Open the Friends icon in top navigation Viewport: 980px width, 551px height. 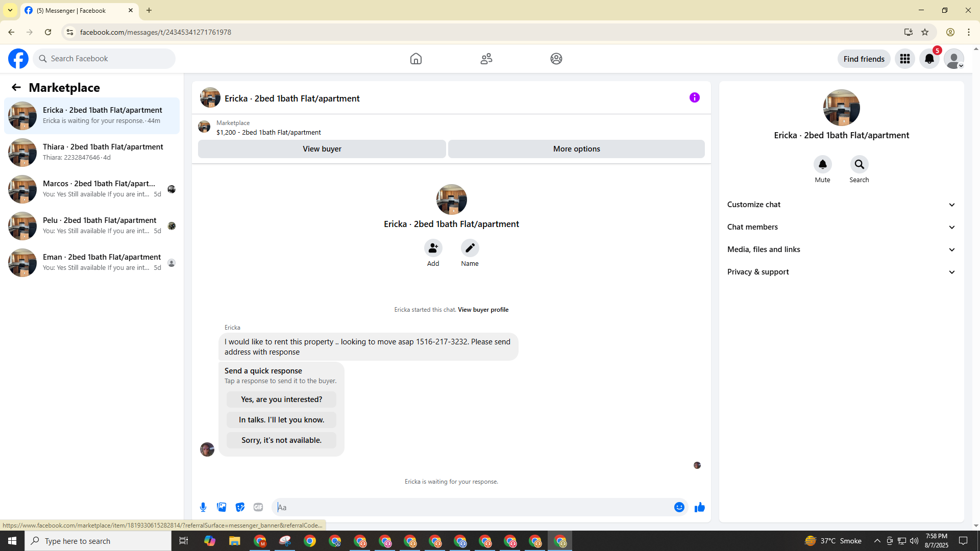point(486,59)
